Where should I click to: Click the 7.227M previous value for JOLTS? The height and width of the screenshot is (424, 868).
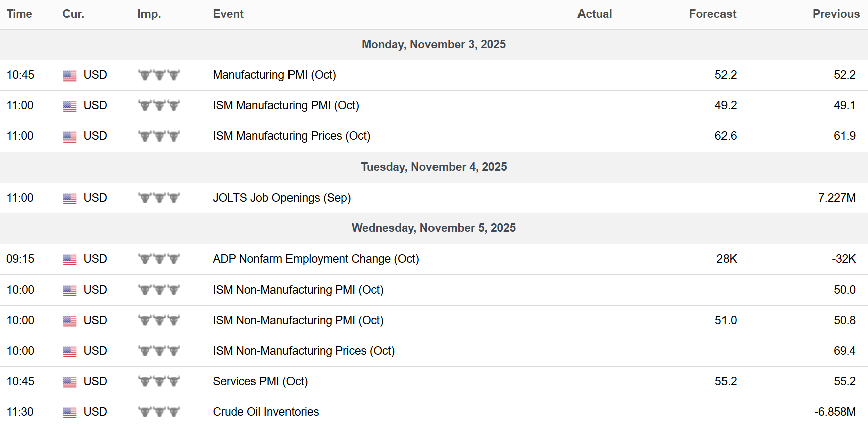tap(837, 198)
